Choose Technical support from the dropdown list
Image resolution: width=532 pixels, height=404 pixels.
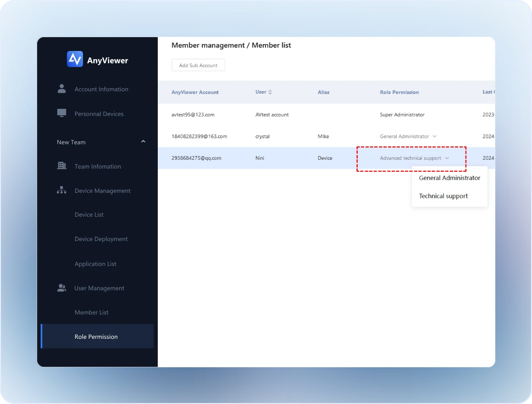tap(443, 196)
